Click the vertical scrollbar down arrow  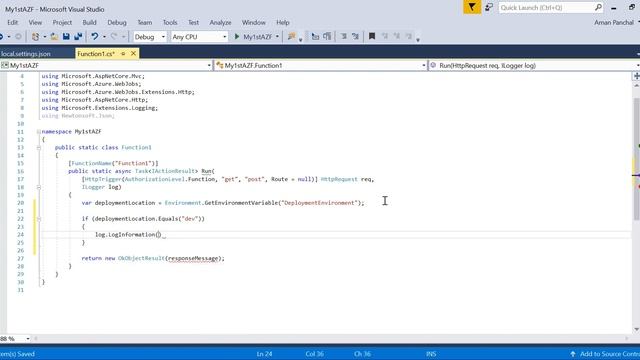pyautogui.click(x=636, y=329)
